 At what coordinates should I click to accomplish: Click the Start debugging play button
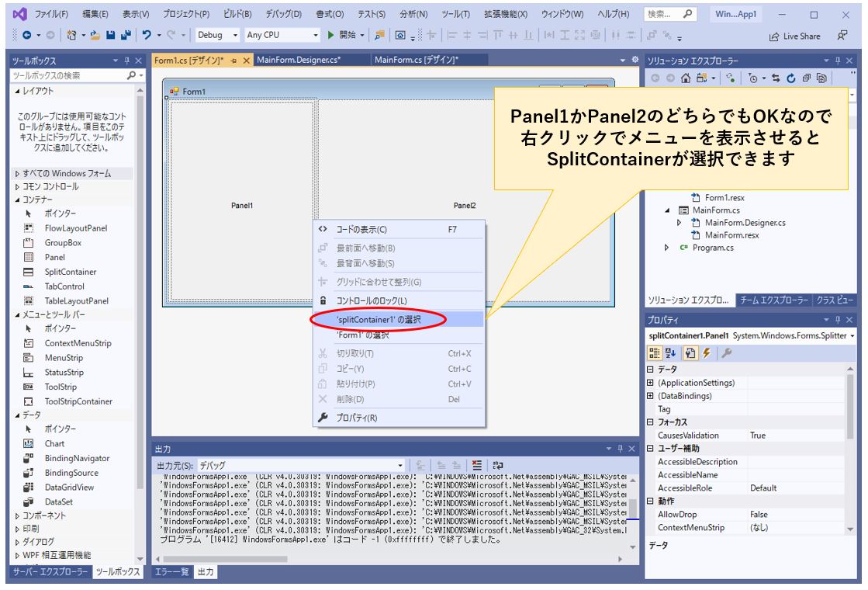[331, 35]
